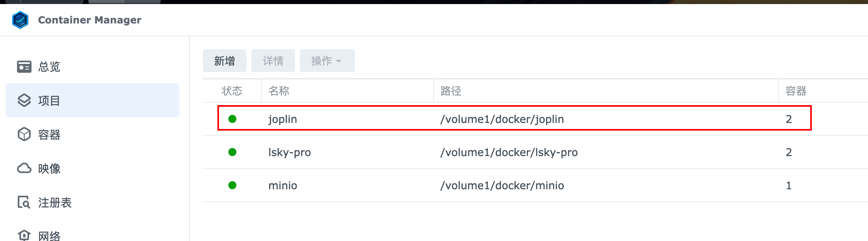Click the green status dot for lsky-pro
Image resolution: width=868 pixels, height=241 pixels.
tap(232, 152)
